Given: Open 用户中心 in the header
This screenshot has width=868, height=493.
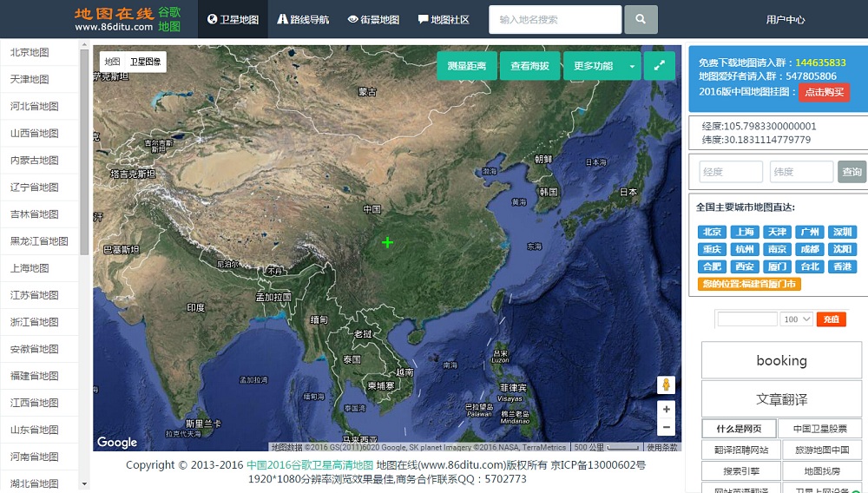Looking at the screenshot, I should click(x=785, y=19).
